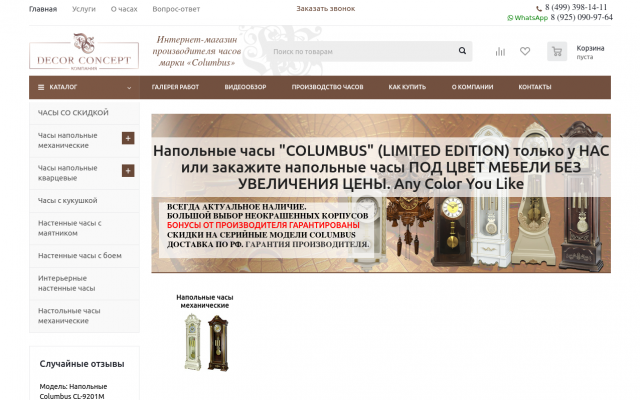This screenshot has height=400, width=640.
Task: Select ЧАСЫ СО СКИДКОЙ category
Action: click(73, 113)
